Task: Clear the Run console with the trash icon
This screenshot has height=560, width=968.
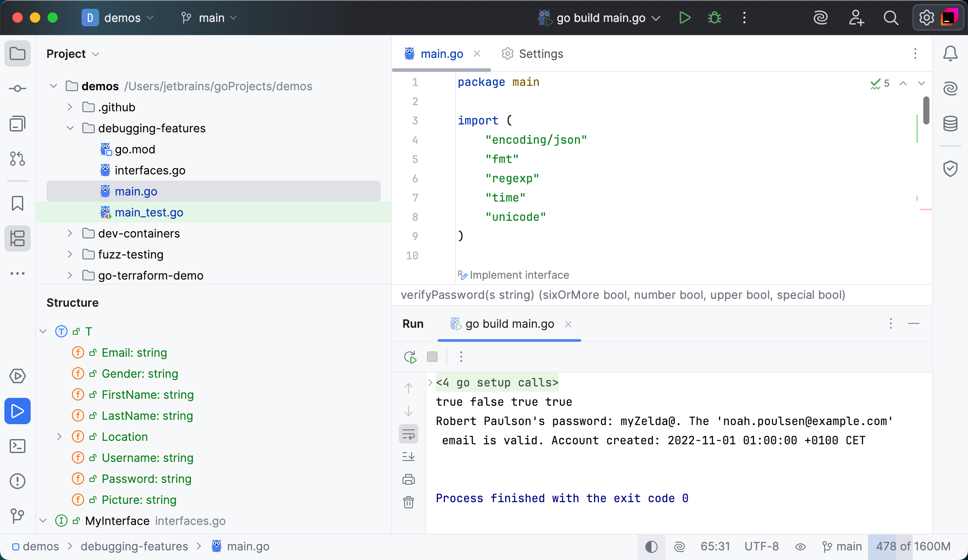Action: [409, 502]
